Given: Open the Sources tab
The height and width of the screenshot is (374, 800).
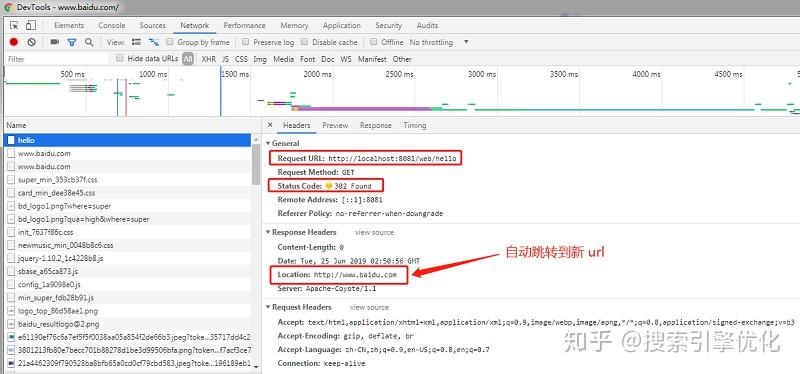Looking at the screenshot, I should click(153, 26).
